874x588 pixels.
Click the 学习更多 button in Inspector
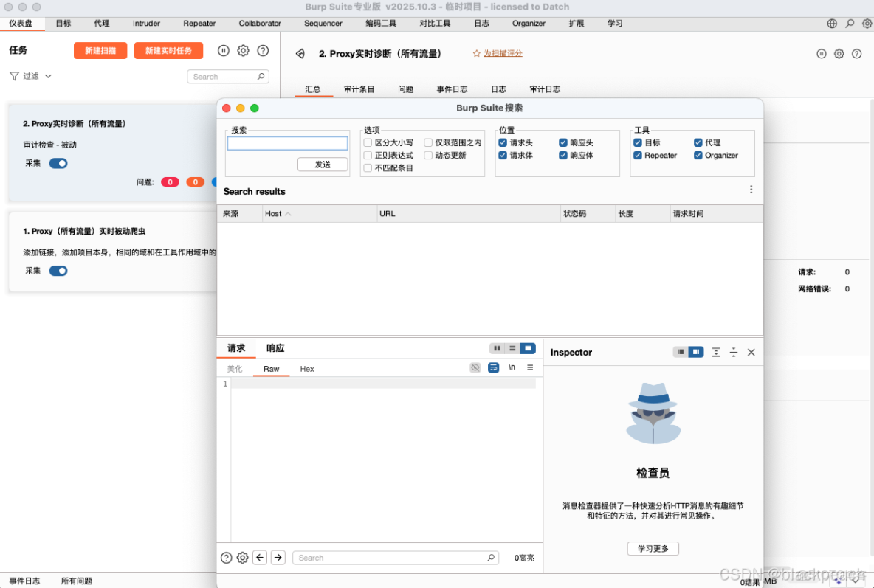(653, 549)
